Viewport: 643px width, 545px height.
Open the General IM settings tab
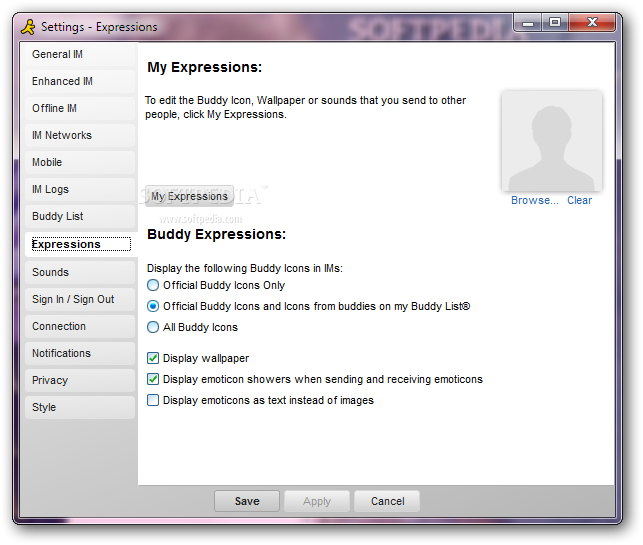pos(80,55)
